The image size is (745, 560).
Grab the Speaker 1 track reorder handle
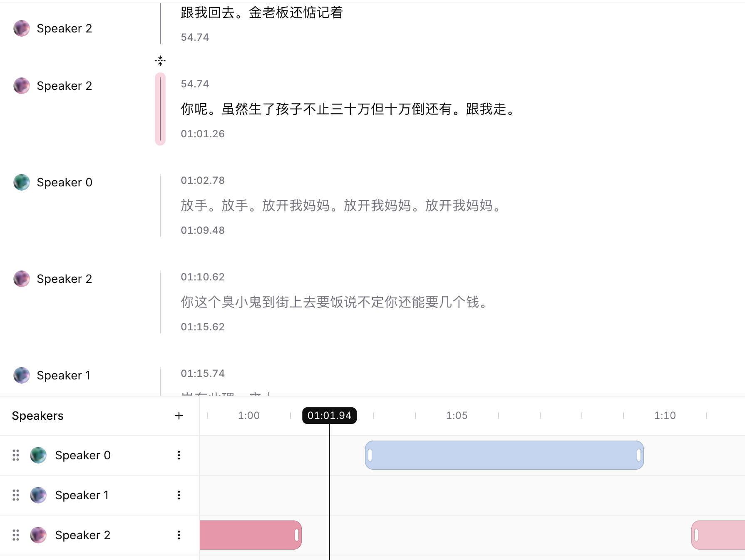click(16, 495)
